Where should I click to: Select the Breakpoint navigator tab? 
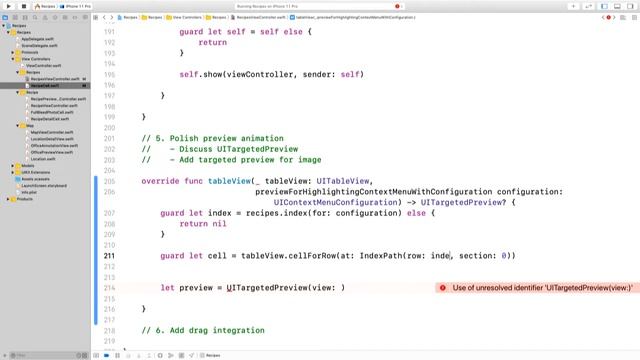tap(75, 18)
